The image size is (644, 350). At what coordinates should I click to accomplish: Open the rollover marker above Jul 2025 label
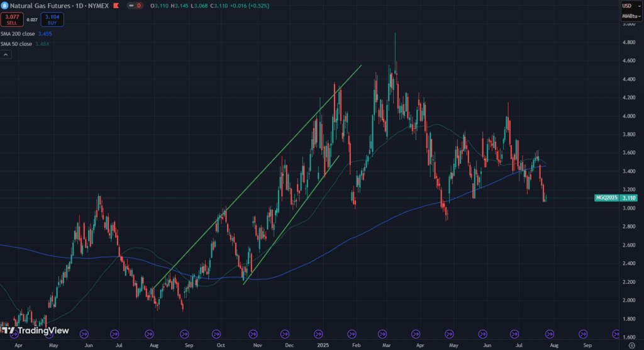(x=514, y=334)
